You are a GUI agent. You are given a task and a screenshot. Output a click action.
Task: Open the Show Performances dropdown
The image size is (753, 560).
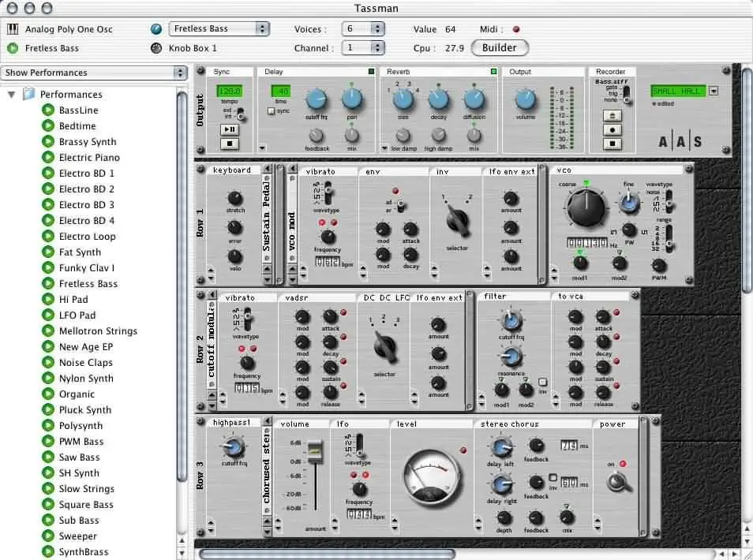click(94, 73)
